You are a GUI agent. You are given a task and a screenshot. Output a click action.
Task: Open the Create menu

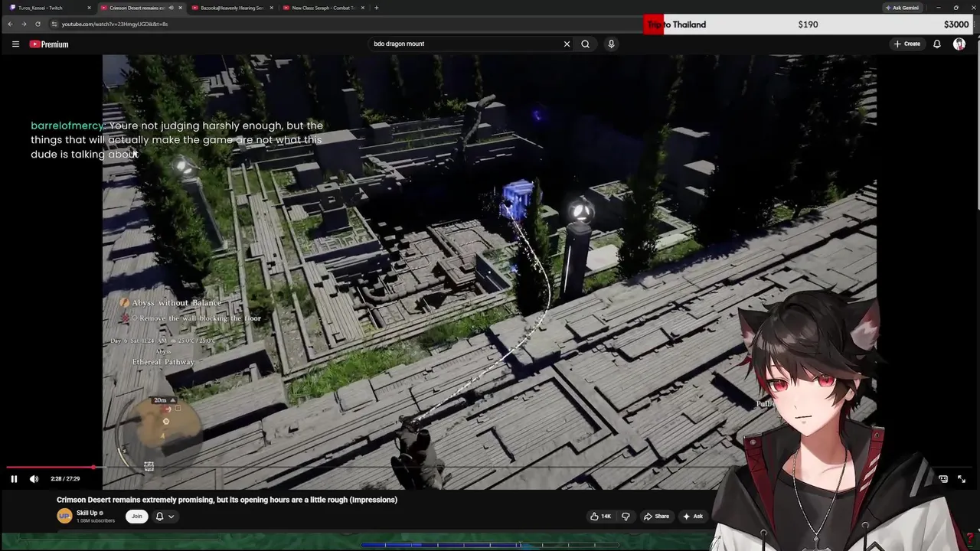(x=906, y=44)
